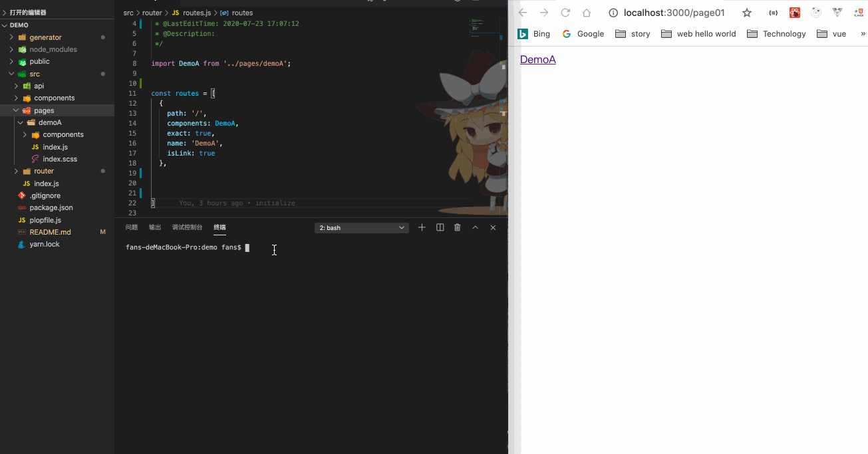Click the 'DemoA' name string on line 16
This screenshot has height=454, width=868.
coord(207,143)
